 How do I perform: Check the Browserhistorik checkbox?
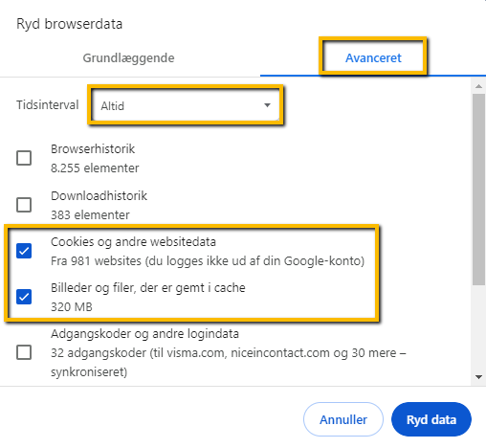click(24, 158)
